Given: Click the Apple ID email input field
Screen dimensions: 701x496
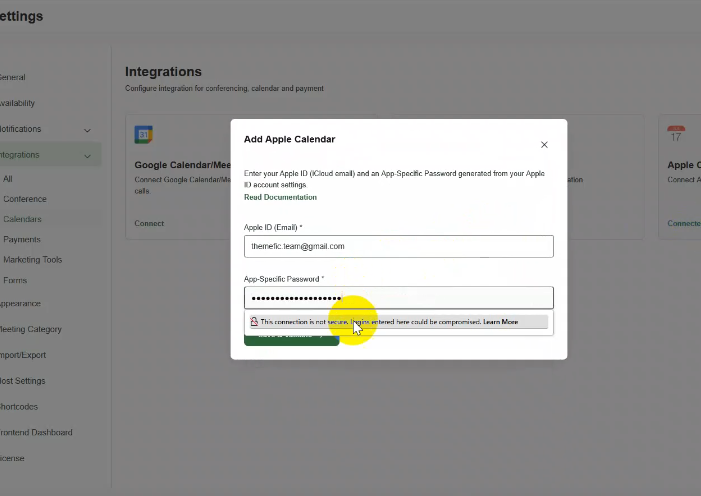Looking at the screenshot, I should [398, 246].
